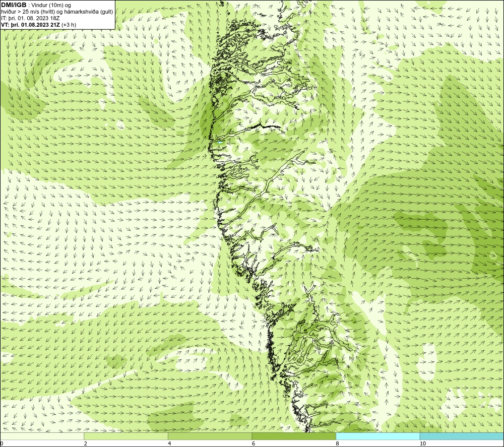Image resolution: width=504 pixels, height=447 pixels.
Task: Click the DMI/IGB title text
Action: (14, 5)
